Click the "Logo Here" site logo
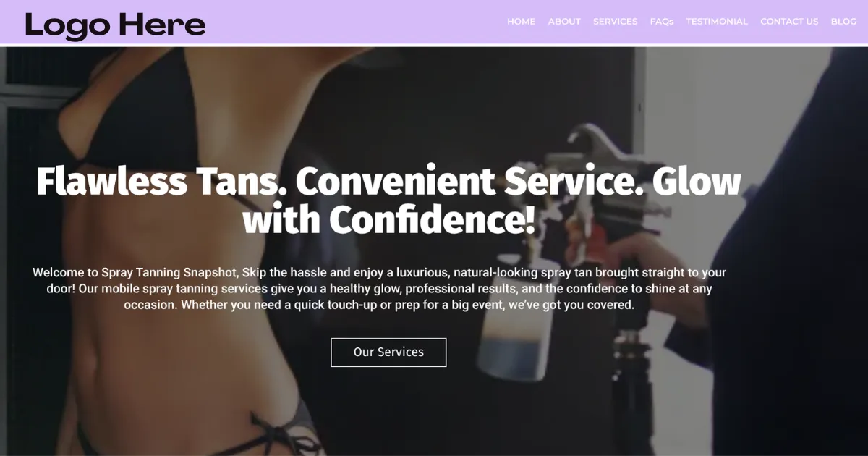The image size is (868, 456). tap(115, 25)
